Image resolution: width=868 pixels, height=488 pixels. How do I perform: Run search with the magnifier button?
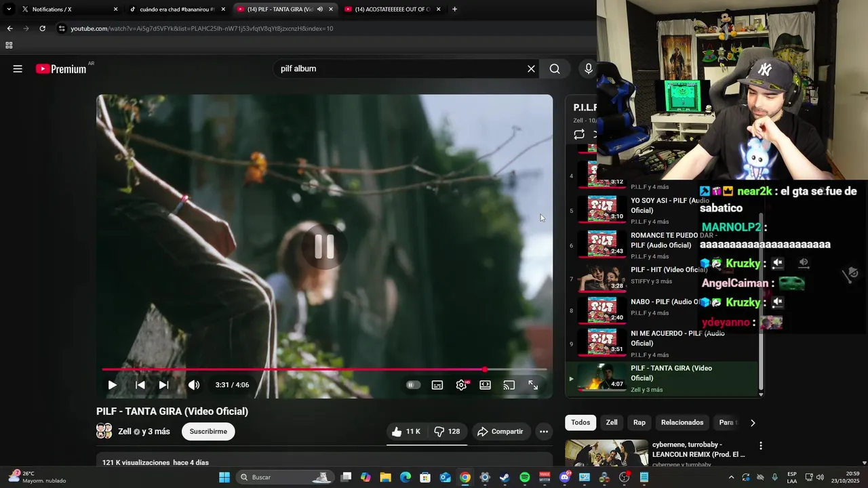tap(555, 68)
